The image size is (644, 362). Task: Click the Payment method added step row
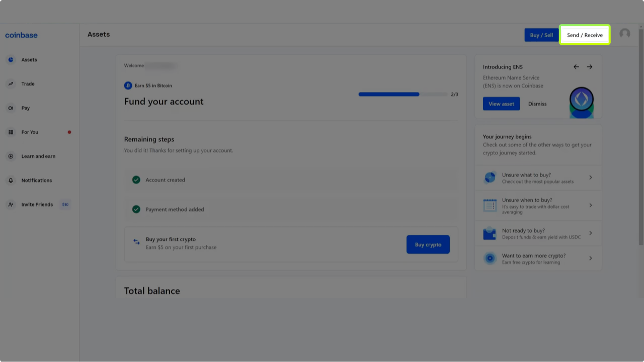pyautogui.click(x=291, y=209)
